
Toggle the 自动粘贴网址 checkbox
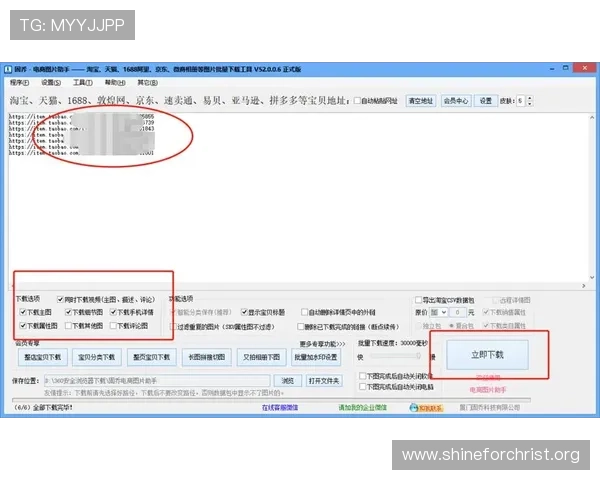(357, 101)
